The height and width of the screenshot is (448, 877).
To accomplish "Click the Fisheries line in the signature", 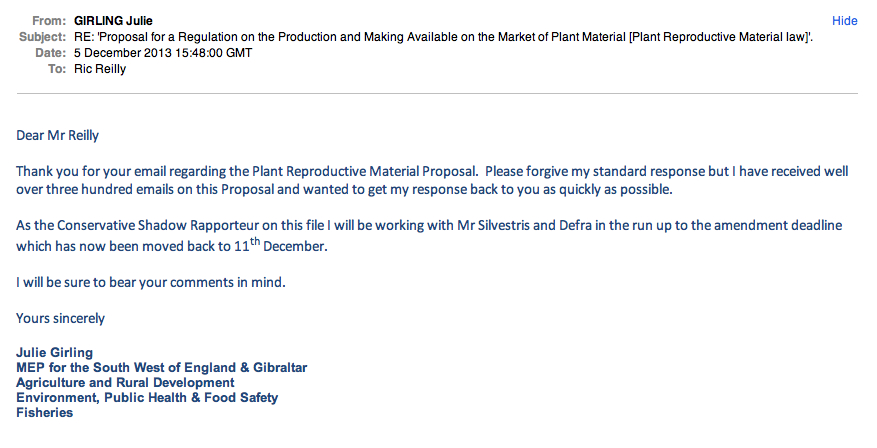I will click(45, 413).
